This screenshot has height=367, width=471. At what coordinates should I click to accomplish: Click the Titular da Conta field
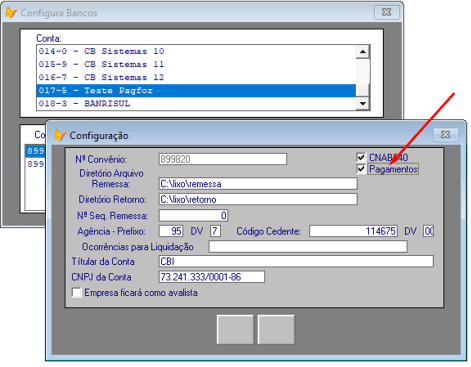pos(296,261)
